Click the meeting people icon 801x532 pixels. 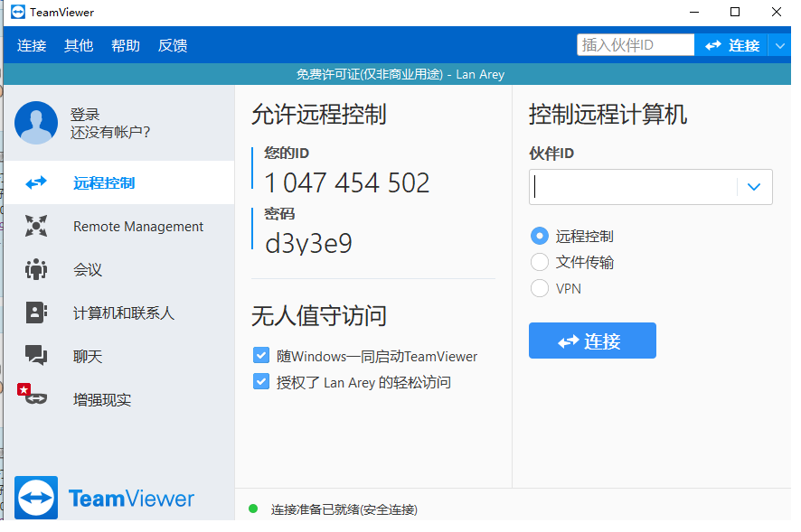36,269
